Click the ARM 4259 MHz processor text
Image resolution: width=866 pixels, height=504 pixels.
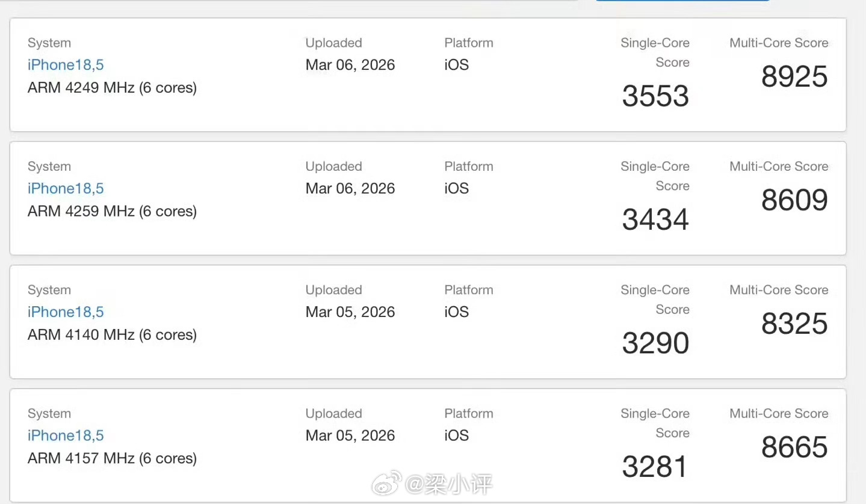pos(112,211)
